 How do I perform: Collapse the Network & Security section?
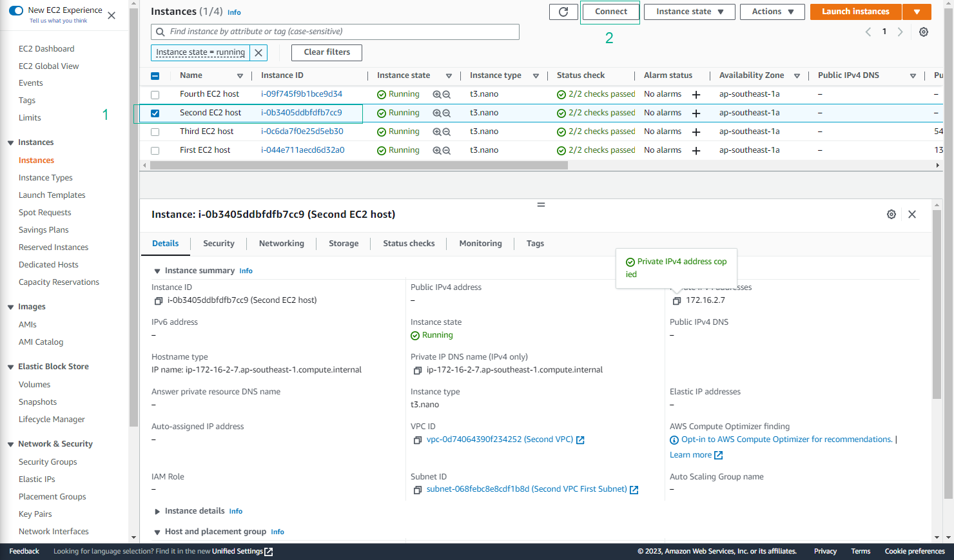10,445
